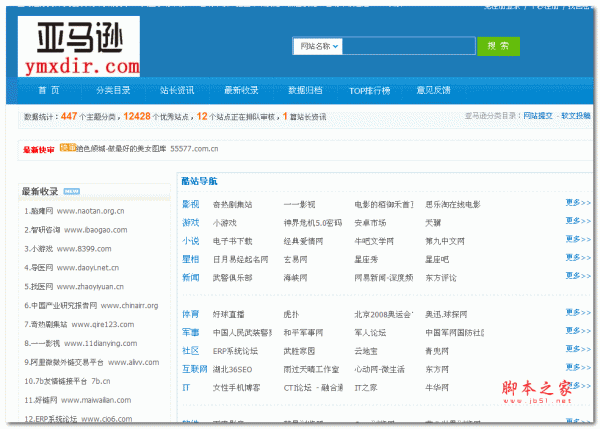Open IT之家 in the IT row
The height and width of the screenshot is (429, 600).
[x=366, y=388]
